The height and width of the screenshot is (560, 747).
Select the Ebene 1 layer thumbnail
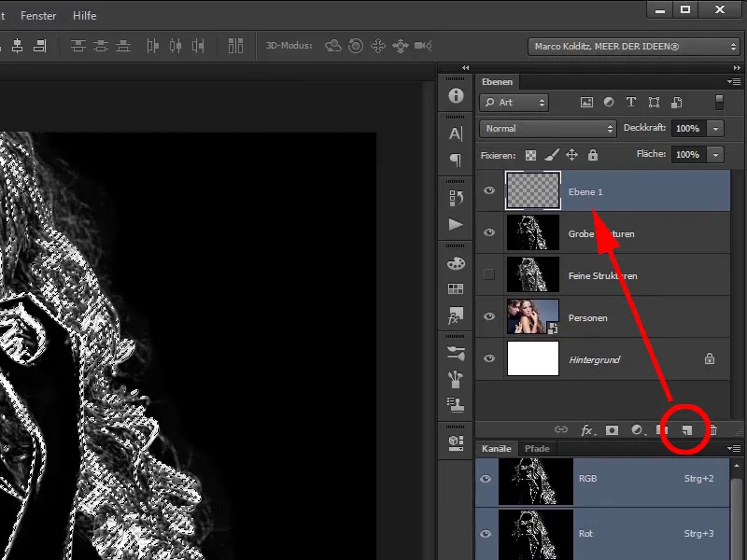pyautogui.click(x=533, y=190)
